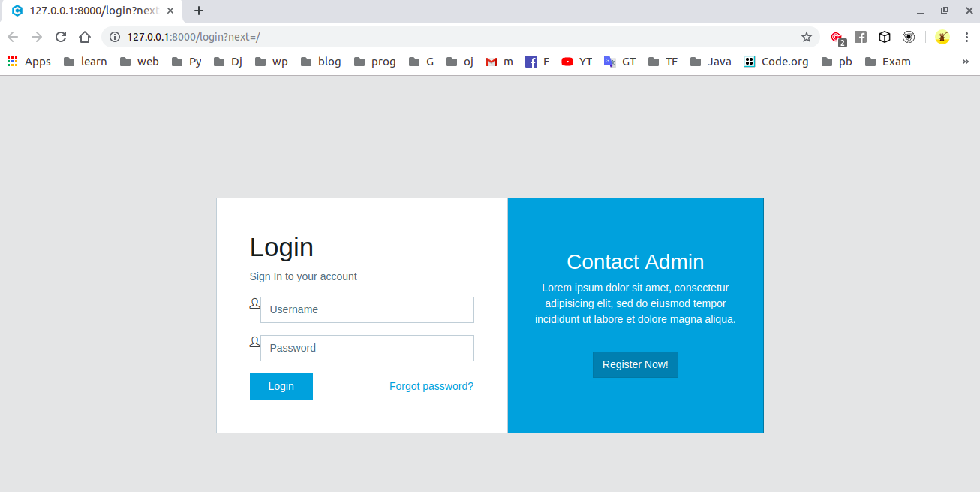The width and height of the screenshot is (980, 492).
Task: Open the Facebook extension icon in toolbar
Action: point(861,37)
